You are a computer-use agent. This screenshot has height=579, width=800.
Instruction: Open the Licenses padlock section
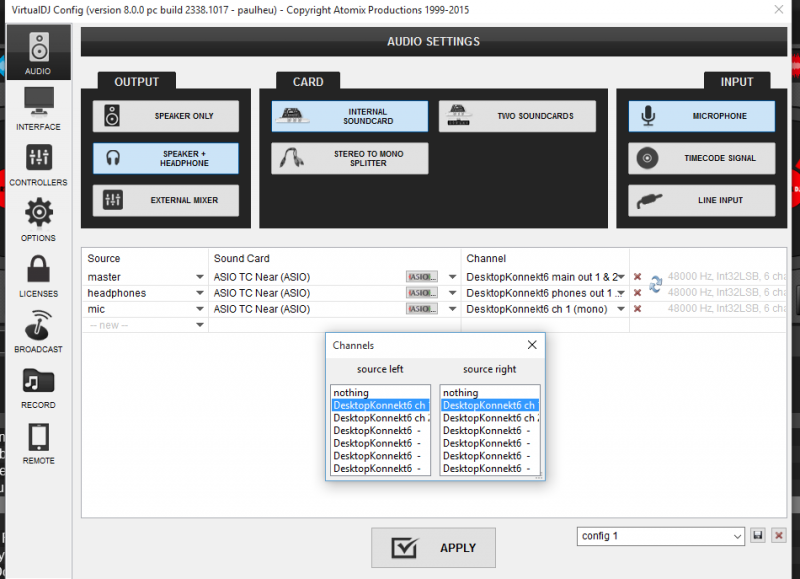38,276
